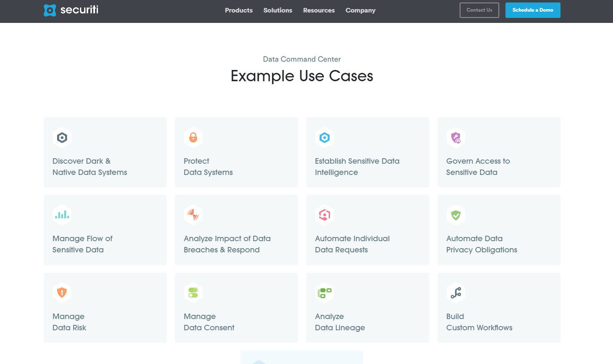Screen dimensions: 613x364
Task: Expand the Products navigation dropdown
Action: point(238,10)
